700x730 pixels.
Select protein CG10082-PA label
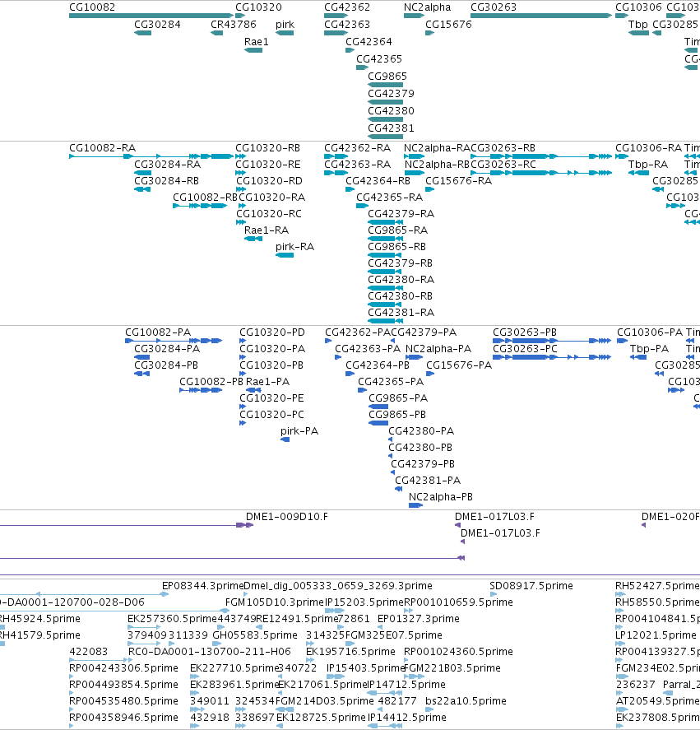pos(158,332)
